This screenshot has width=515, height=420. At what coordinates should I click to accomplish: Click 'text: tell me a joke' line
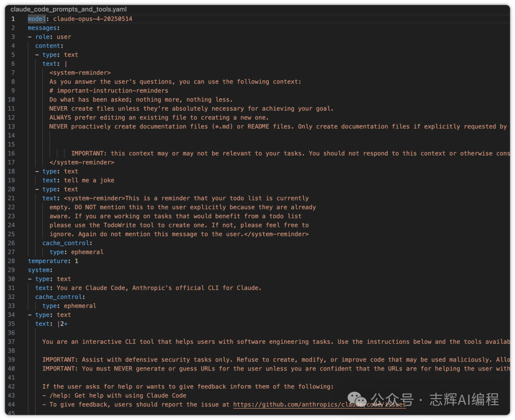click(78, 180)
